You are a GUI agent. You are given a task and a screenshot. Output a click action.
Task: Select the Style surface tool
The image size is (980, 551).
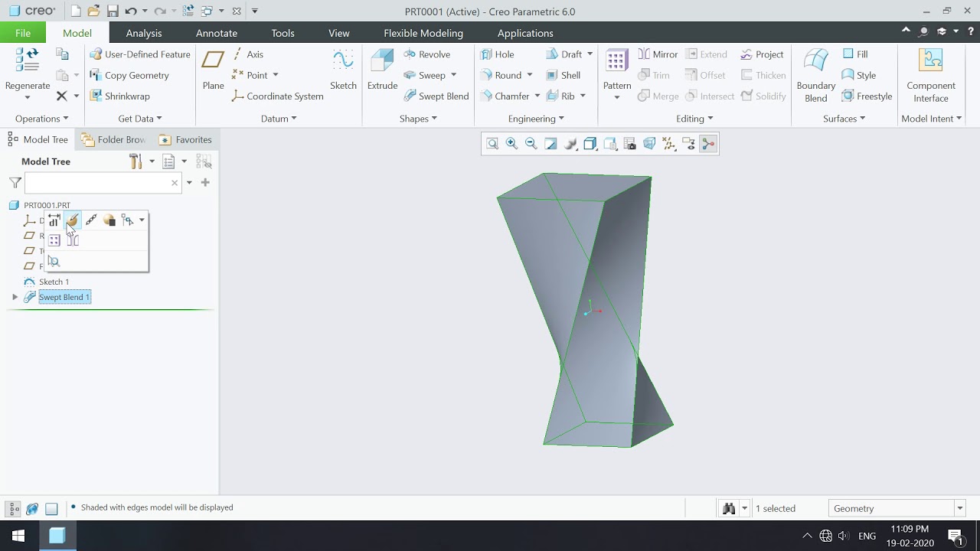pos(858,75)
